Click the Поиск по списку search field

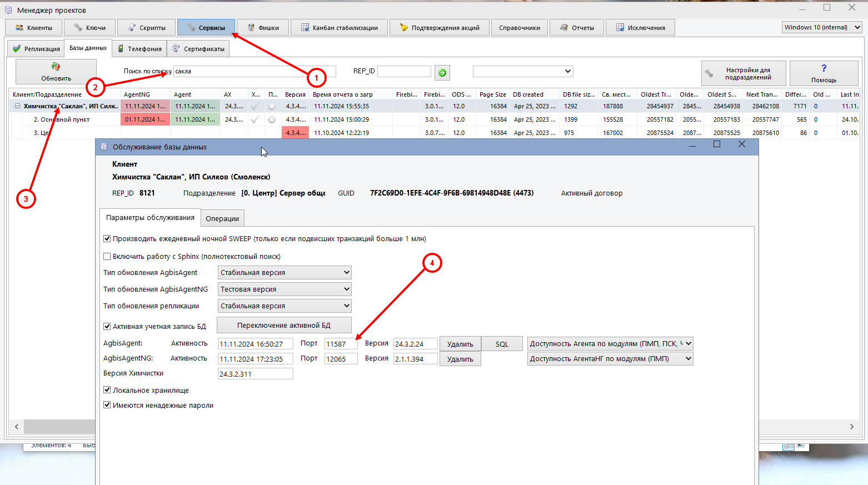coord(255,71)
